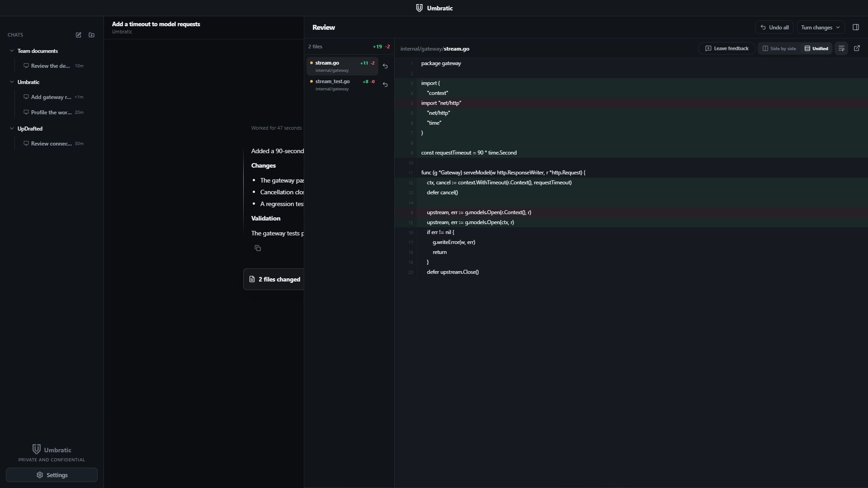868x488 pixels.
Task: Click the Review panel heading
Action: point(324,27)
